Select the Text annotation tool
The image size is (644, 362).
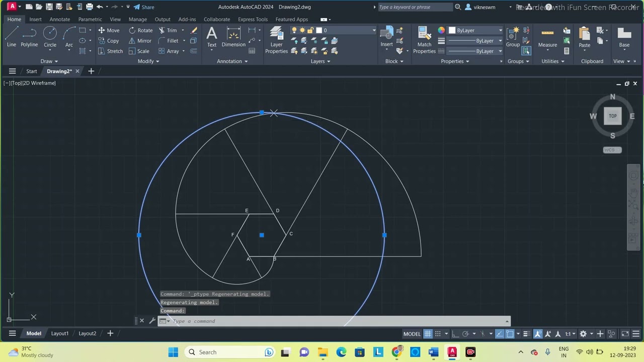pyautogui.click(x=212, y=37)
